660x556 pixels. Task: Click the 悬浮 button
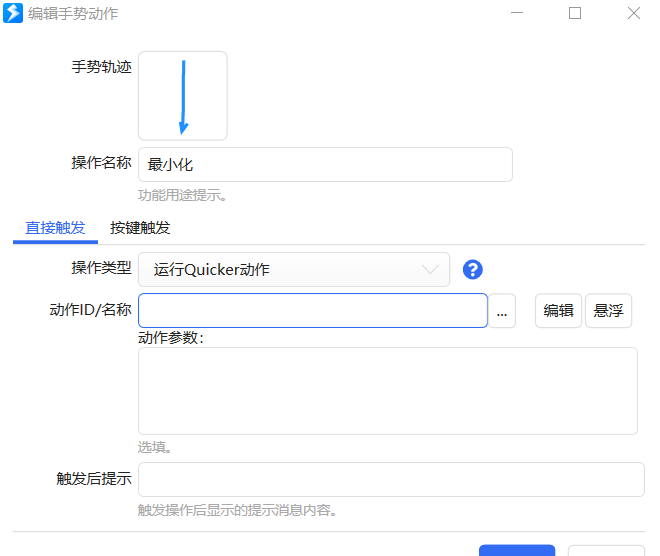click(x=608, y=311)
